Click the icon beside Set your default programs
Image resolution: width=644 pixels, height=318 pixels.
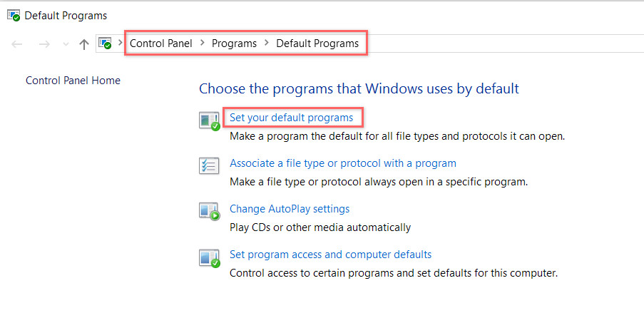(x=209, y=120)
